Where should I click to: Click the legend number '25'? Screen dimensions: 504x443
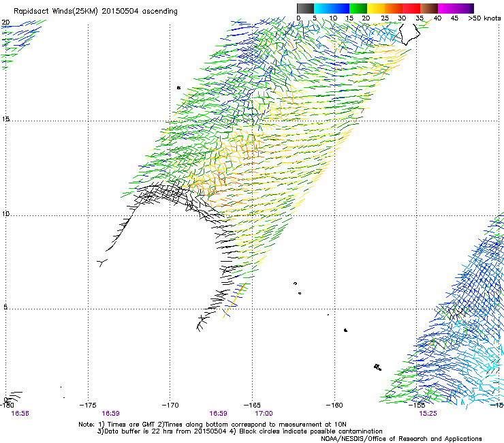pos(385,18)
